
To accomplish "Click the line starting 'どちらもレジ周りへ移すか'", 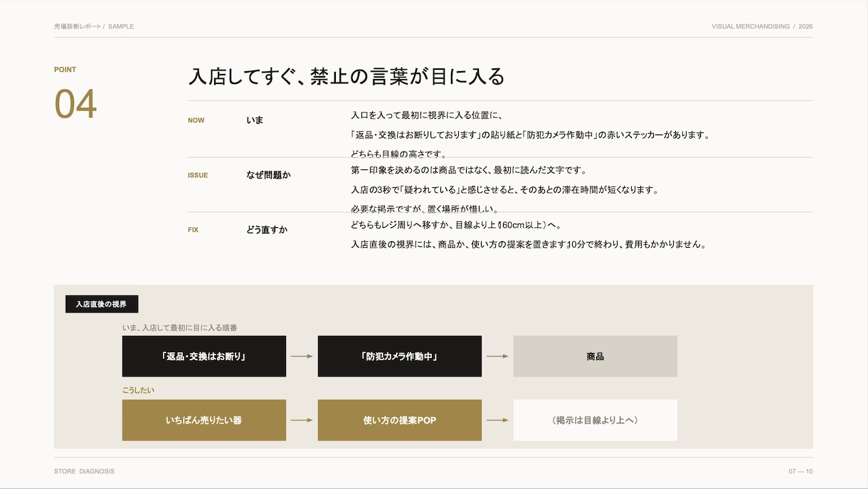I will [456, 225].
